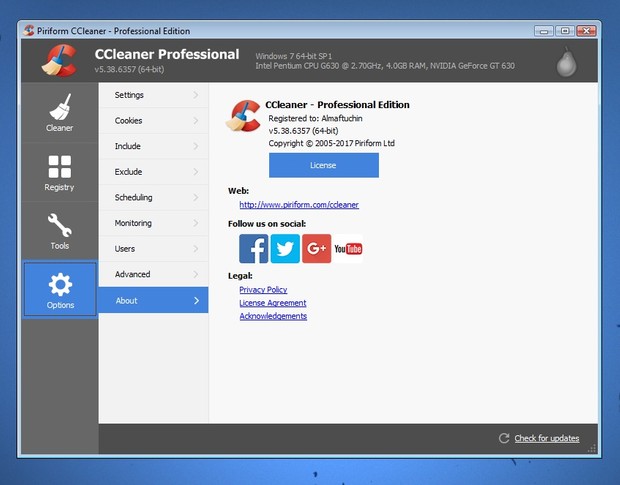Open the Monitoring options page
Viewport: 620px width, 485px height.
153,223
